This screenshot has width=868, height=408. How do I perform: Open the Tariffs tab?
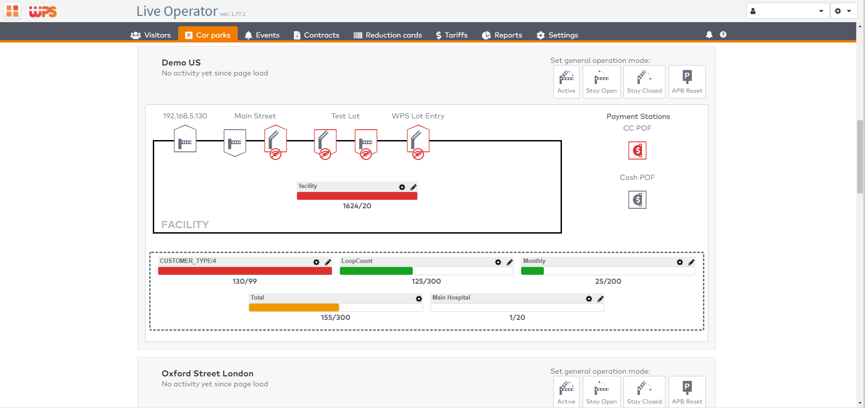(451, 35)
